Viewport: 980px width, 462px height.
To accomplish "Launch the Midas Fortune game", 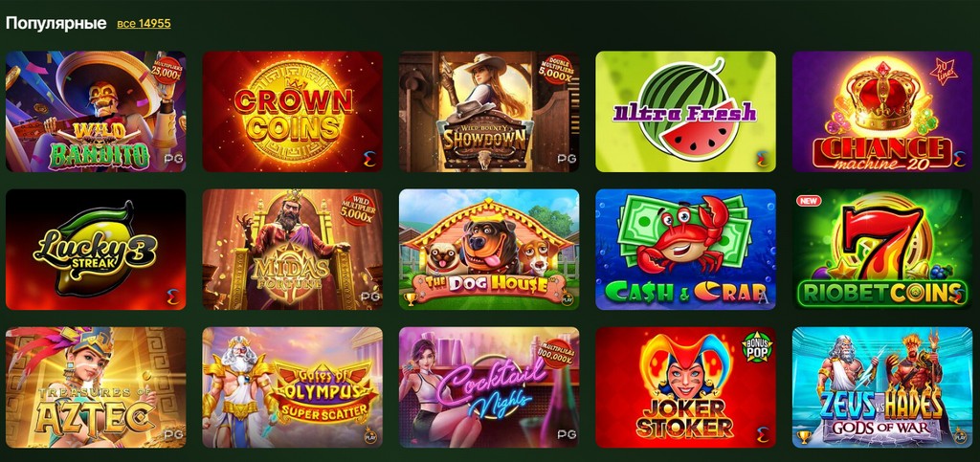I will (293, 250).
